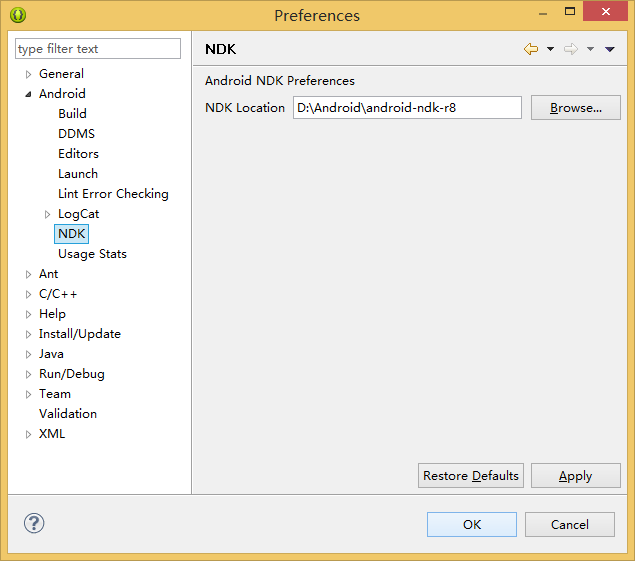This screenshot has height=561, width=635.
Task: Select XML in the preferences tree
Action: pyautogui.click(x=52, y=434)
